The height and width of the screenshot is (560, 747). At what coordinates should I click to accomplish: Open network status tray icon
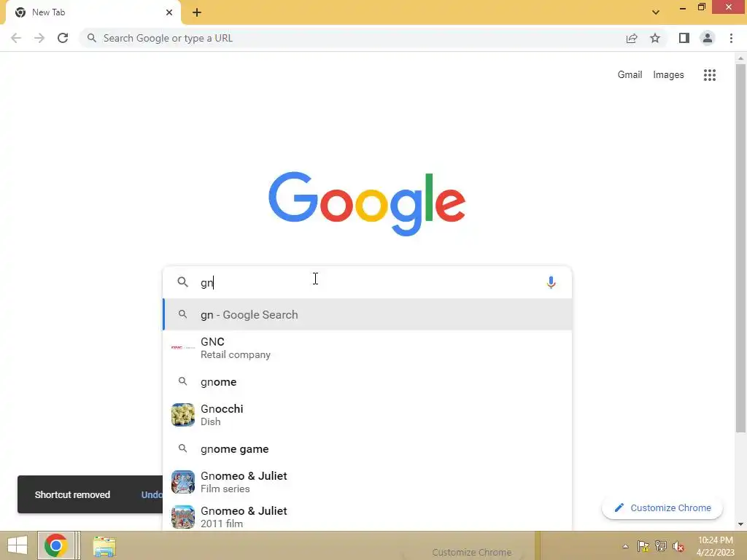coord(661,546)
